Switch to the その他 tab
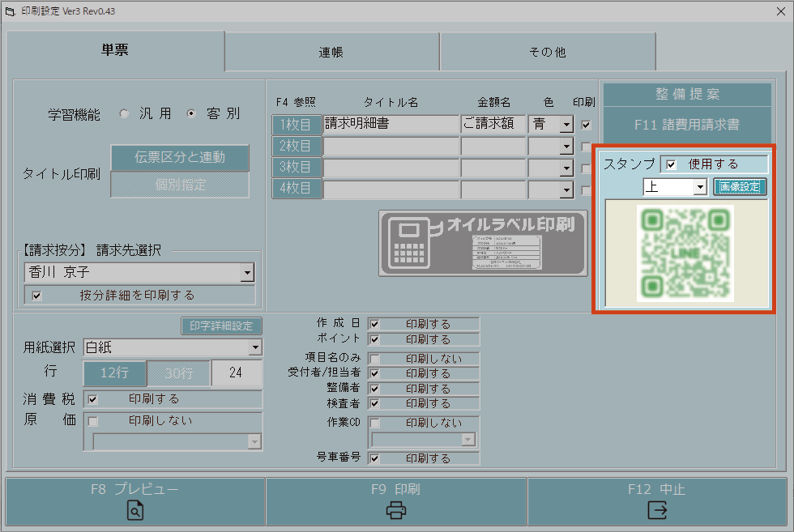Screen dimensions: 794x532 548,52
